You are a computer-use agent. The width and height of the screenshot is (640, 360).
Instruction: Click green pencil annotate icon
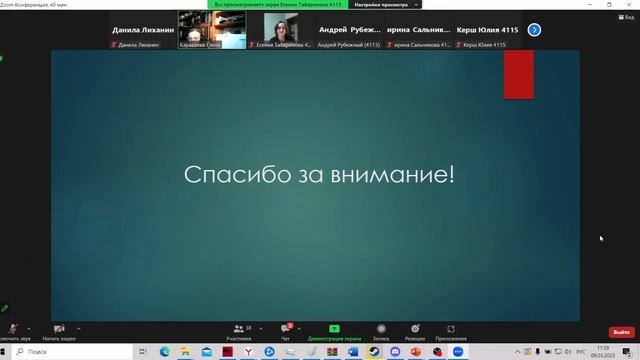pyautogui.click(x=4, y=308)
